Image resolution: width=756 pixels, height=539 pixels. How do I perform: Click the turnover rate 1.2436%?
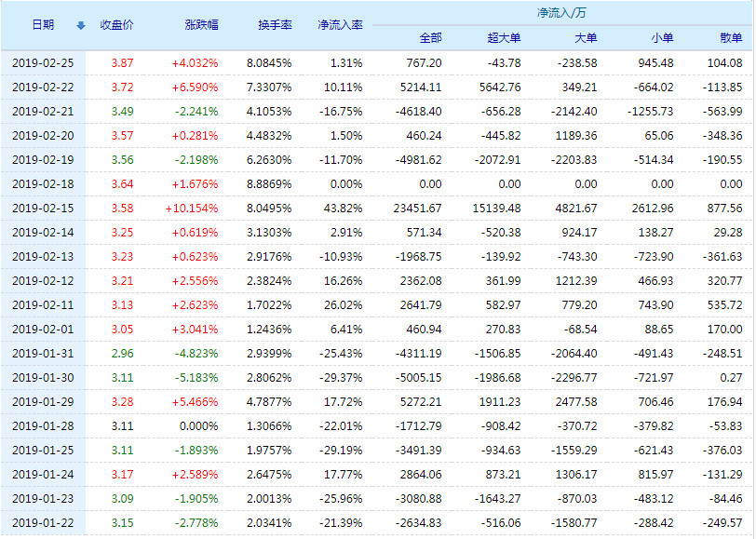coord(269,330)
